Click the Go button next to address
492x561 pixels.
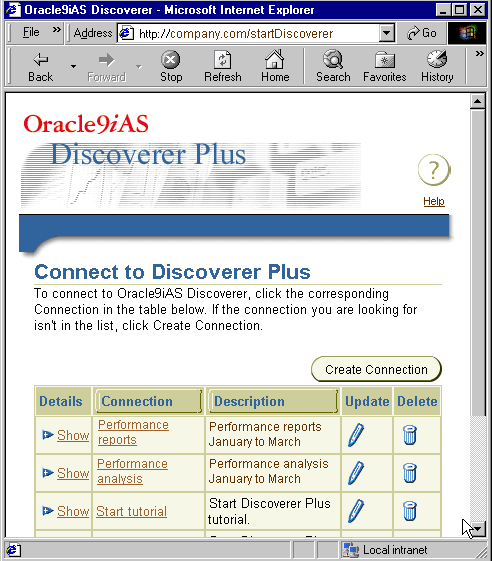[x=422, y=33]
